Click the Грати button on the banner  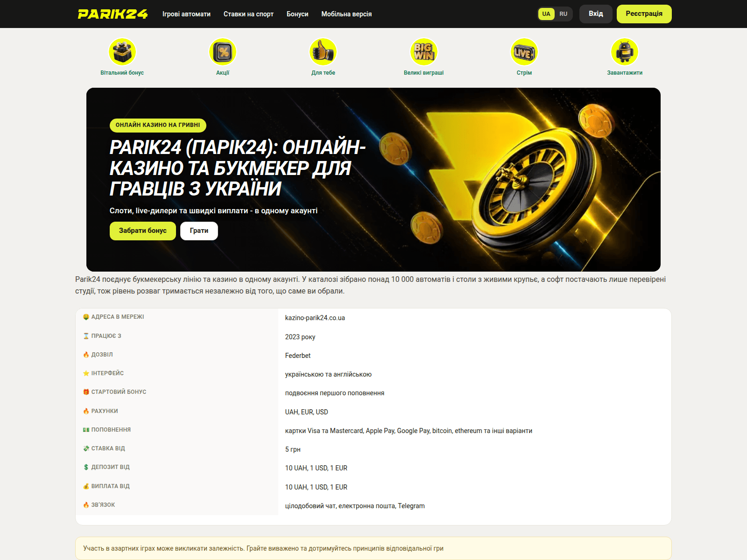click(x=199, y=231)
